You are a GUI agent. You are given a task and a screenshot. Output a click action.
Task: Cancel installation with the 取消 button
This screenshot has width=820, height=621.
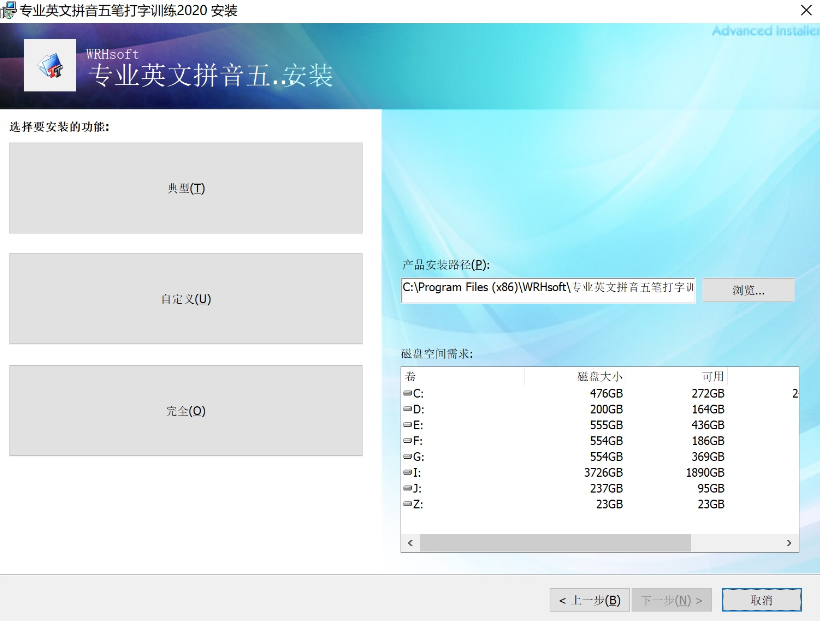click(761, 599)
